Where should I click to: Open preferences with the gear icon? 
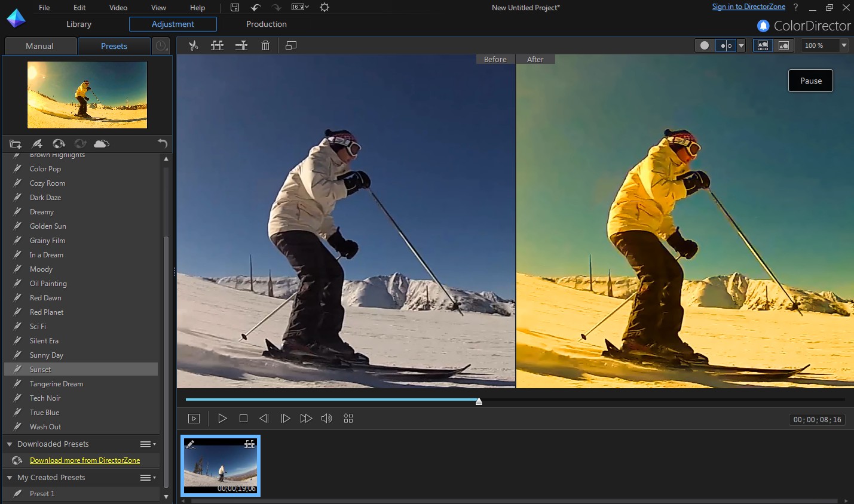point(325,8)
